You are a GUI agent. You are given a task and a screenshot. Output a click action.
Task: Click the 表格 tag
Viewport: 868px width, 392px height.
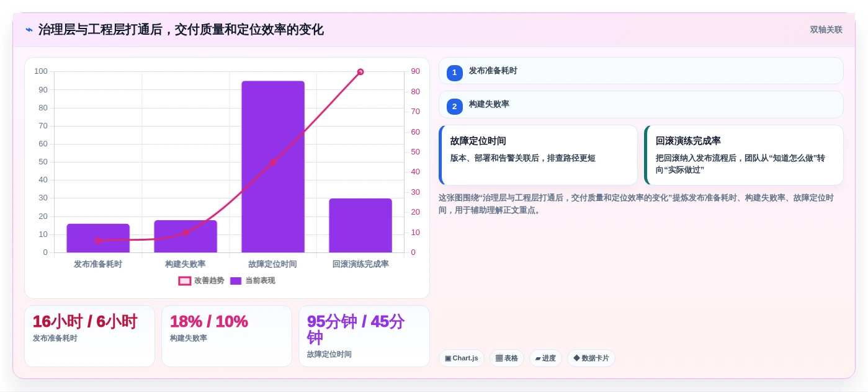tap(507, 358)
